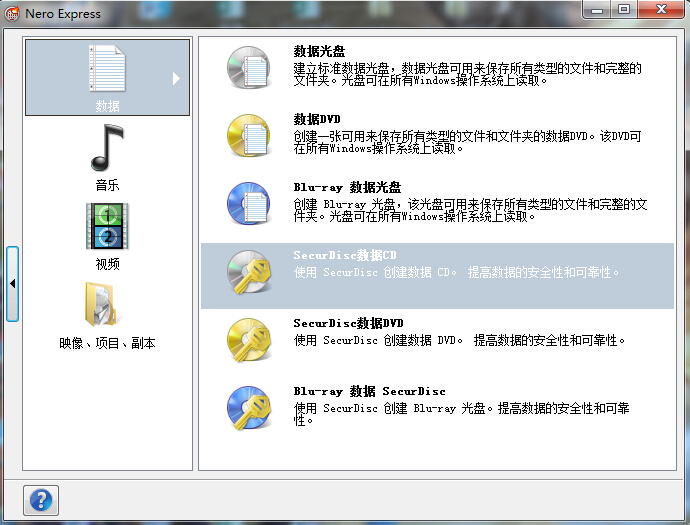Select the 映像、项目、副本 folder icon

coord(107,304)
